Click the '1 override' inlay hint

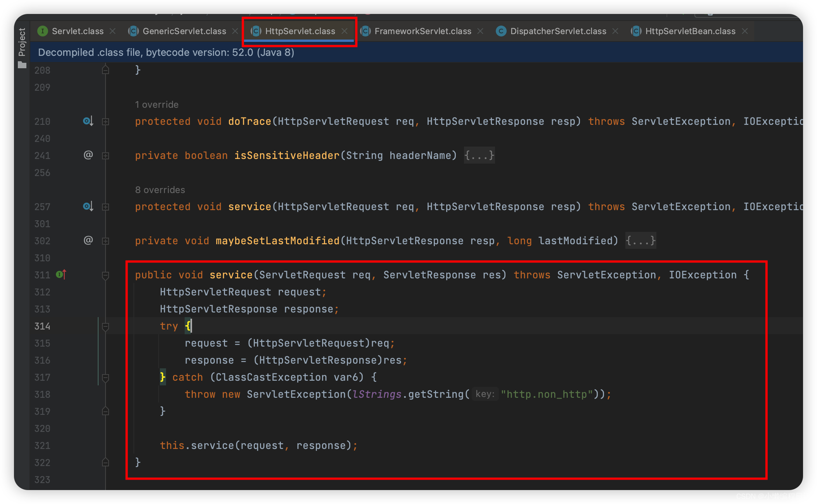[x=157, y=104]
